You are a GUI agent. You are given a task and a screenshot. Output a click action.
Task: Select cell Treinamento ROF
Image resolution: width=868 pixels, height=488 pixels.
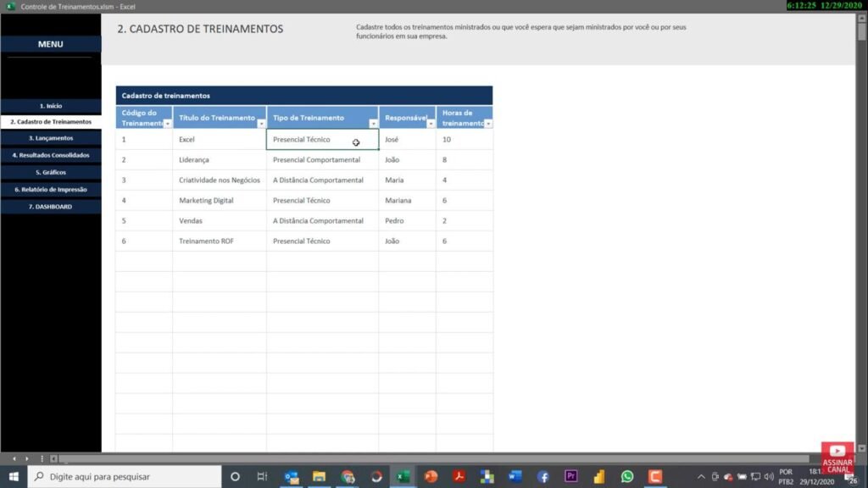point(220,241)
